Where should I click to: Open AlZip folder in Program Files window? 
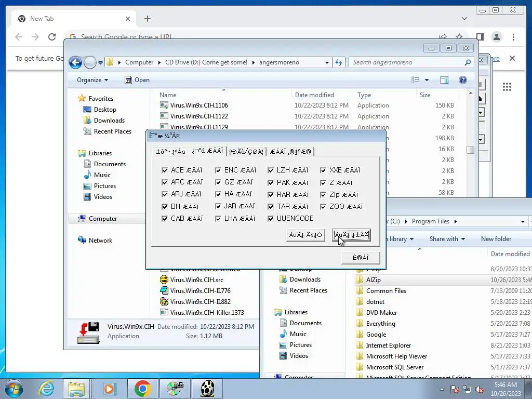pos(373,280)
